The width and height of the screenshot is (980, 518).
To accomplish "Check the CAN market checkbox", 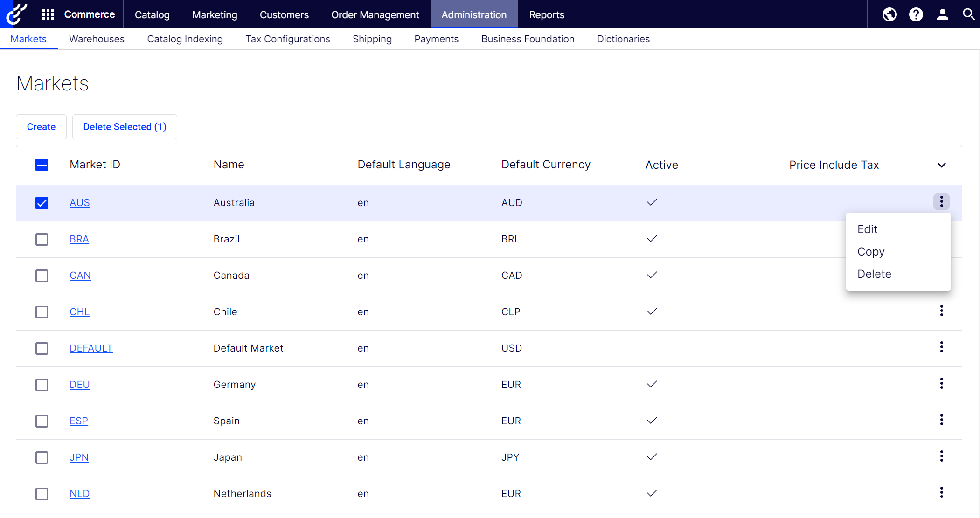I will pyautogui.click(x=42, y=276).
